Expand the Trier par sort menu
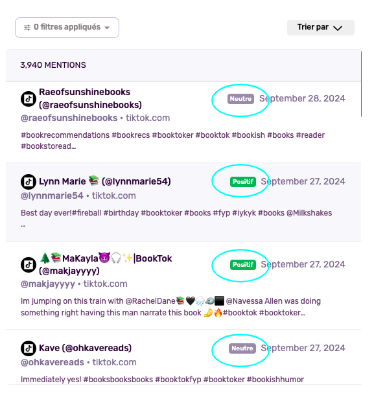369x393 pixels. [x=320, y=27]
